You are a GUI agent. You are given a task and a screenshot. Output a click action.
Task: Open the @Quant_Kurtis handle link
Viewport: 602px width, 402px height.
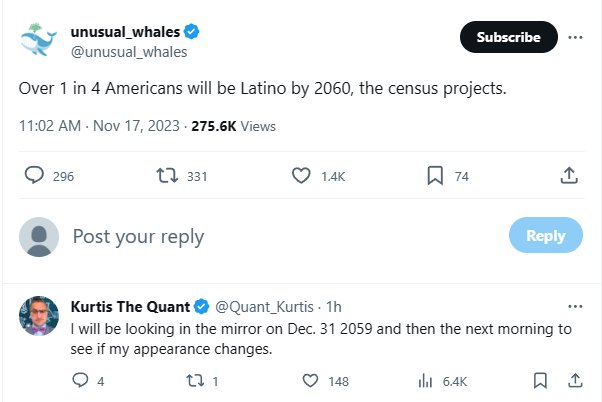(265, 307)
